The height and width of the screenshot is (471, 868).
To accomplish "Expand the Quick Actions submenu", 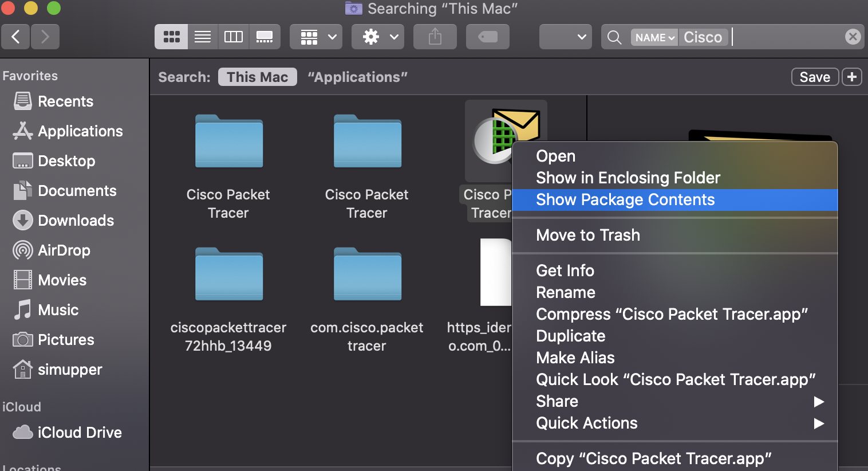I will coord(674,423).
